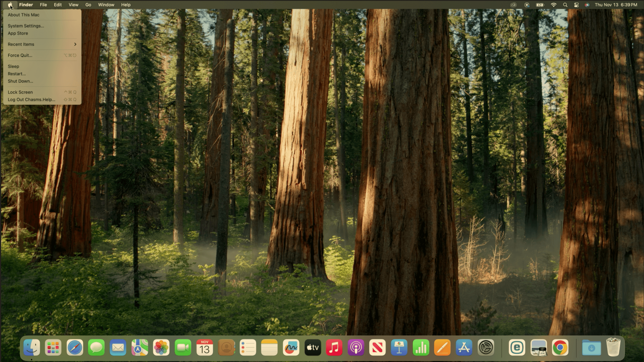Launch Messages app in dock
Viewport: 644px width, 362px height.
tap(96, 348)
